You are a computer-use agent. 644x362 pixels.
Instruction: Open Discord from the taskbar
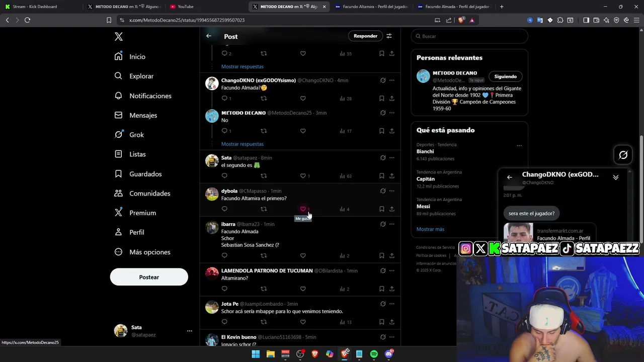coord(388,354)
